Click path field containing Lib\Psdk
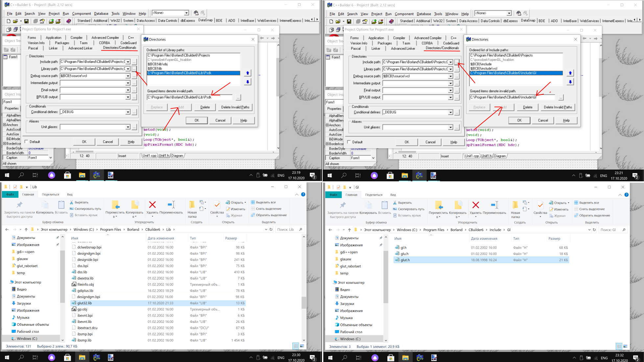This screenshot has height=362, width=644. (x=190, y=97)
